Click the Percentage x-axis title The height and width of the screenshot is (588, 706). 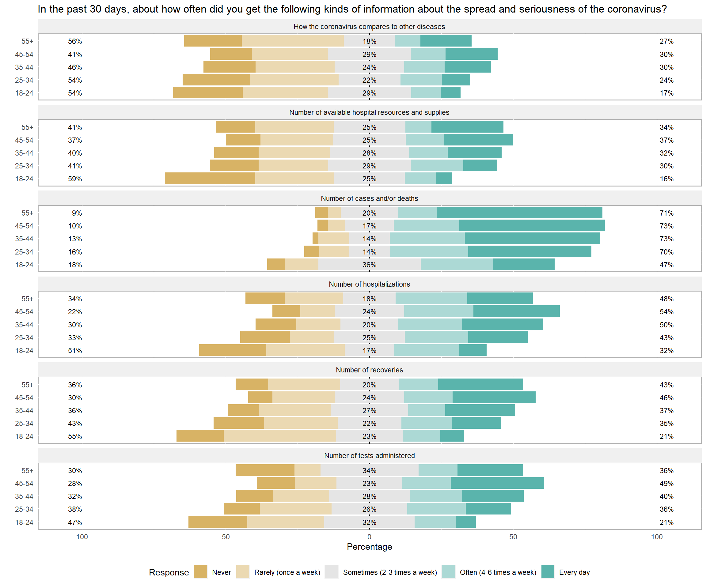point(369,547)
